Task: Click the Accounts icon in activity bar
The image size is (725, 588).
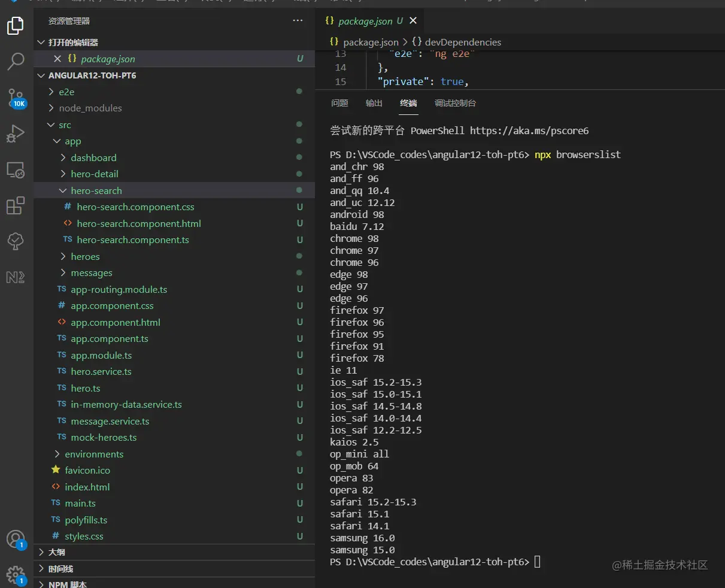Action: point(16,539)
